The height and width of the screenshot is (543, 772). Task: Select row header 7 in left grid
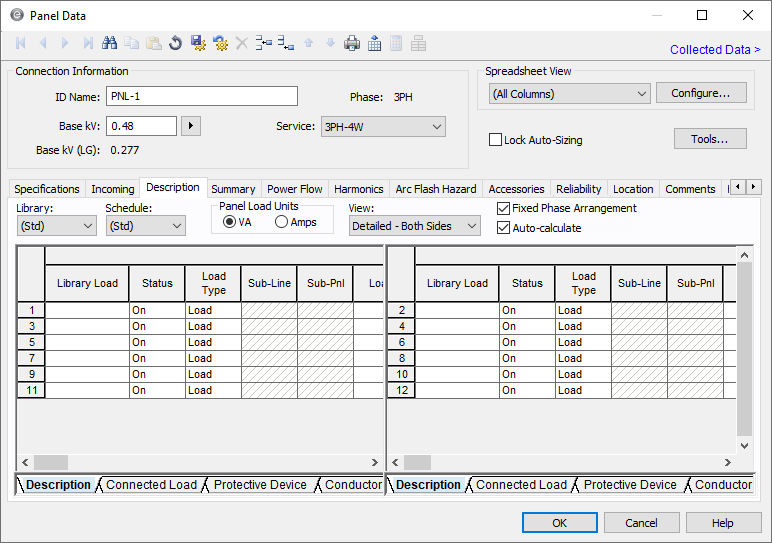[x=32, y=358]
